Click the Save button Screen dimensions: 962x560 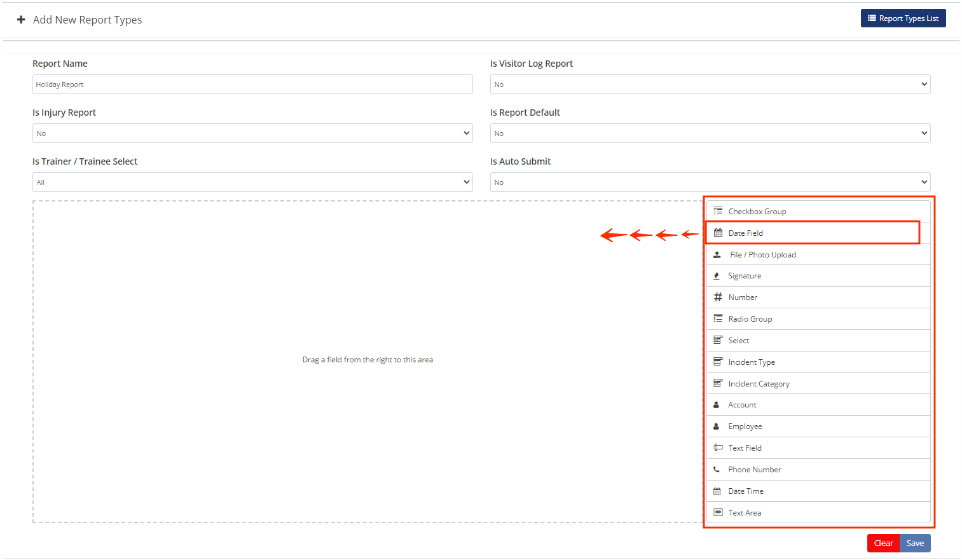tap(915, 543)
